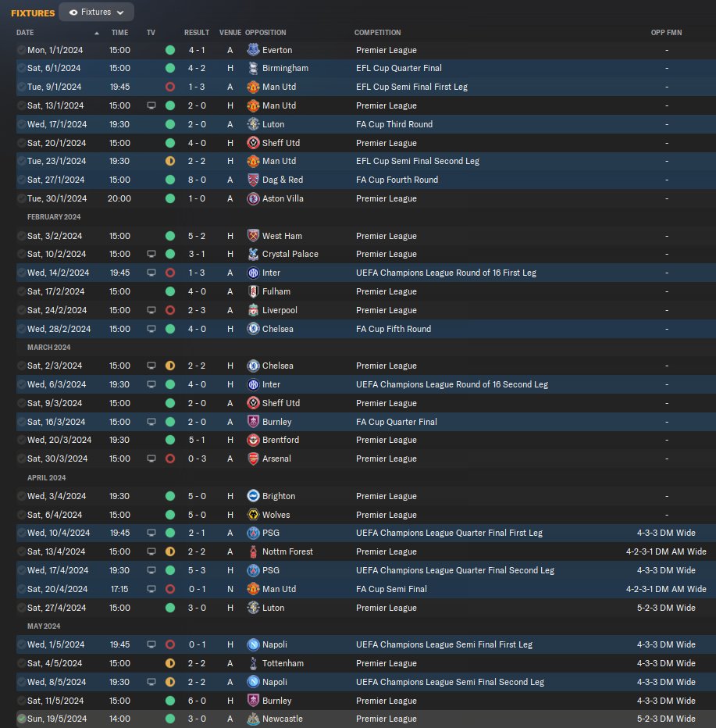Toggle the checkmark on Wed, 3/4/2024 row
This screenshot has width=716, height=728.
[x=21, y=496]
